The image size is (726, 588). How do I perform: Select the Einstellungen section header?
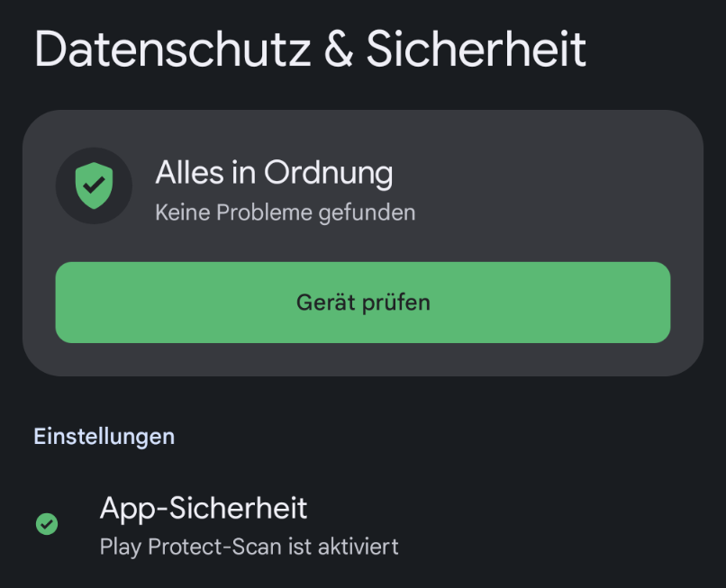pyautogui.click(x=104, y=437)
